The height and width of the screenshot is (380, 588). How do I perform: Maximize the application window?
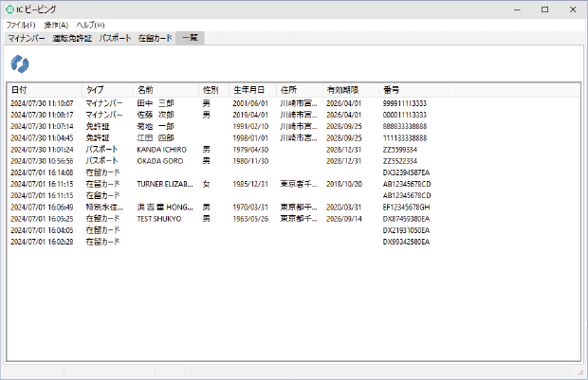(x=544, y=9)
